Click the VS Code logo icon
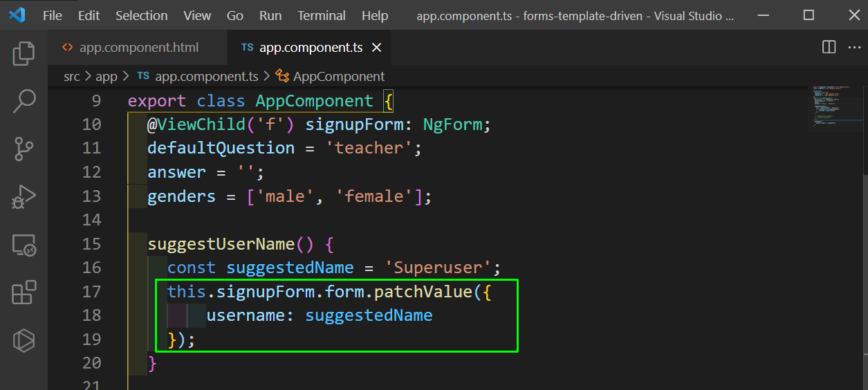 [17, 15]
